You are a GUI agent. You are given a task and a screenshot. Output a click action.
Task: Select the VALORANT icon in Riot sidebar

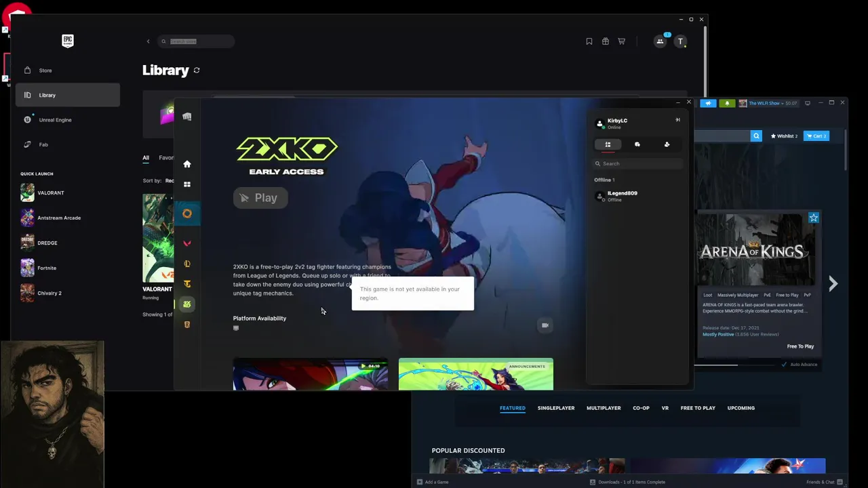(x=187, y=243)
